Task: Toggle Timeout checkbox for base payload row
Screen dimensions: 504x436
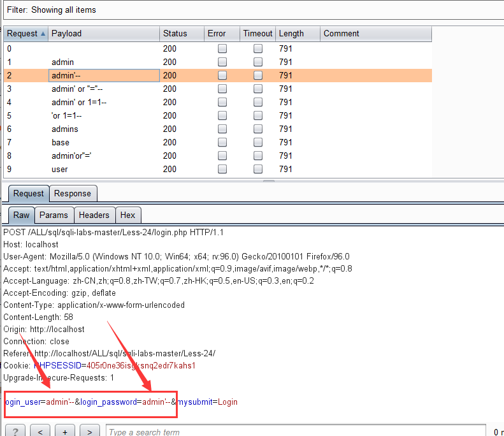Action: (258, 142)
